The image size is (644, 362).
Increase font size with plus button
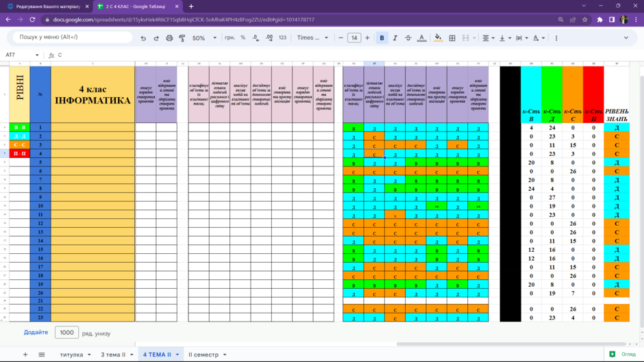(367, 38)
